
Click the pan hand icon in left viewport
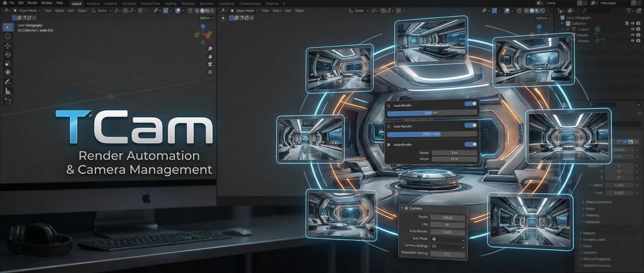tap(210, 56)
